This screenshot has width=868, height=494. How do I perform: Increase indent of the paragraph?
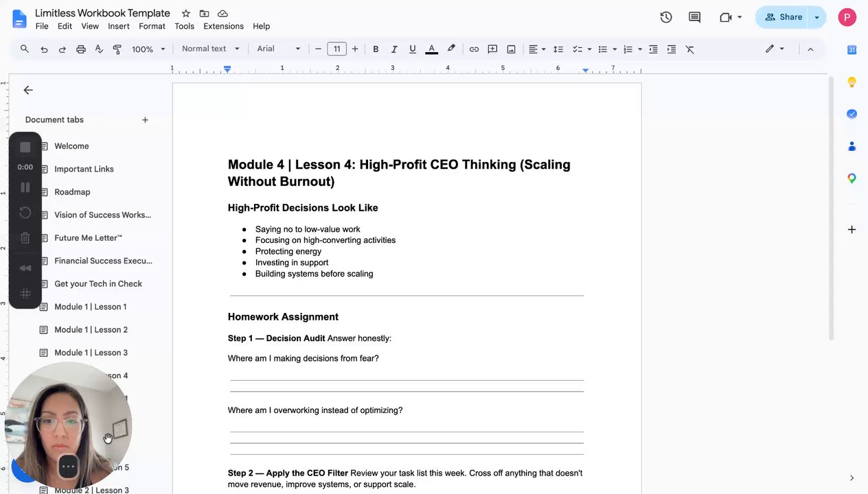coord(672,49)
